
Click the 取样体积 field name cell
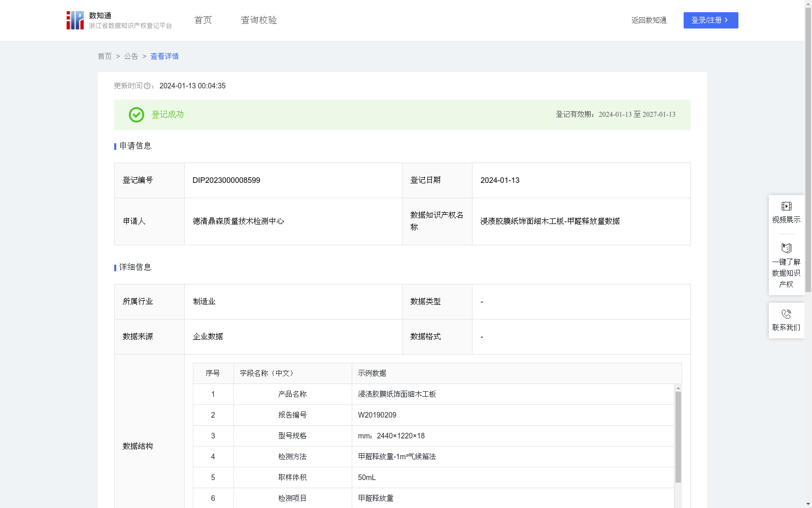pos(292,478)
